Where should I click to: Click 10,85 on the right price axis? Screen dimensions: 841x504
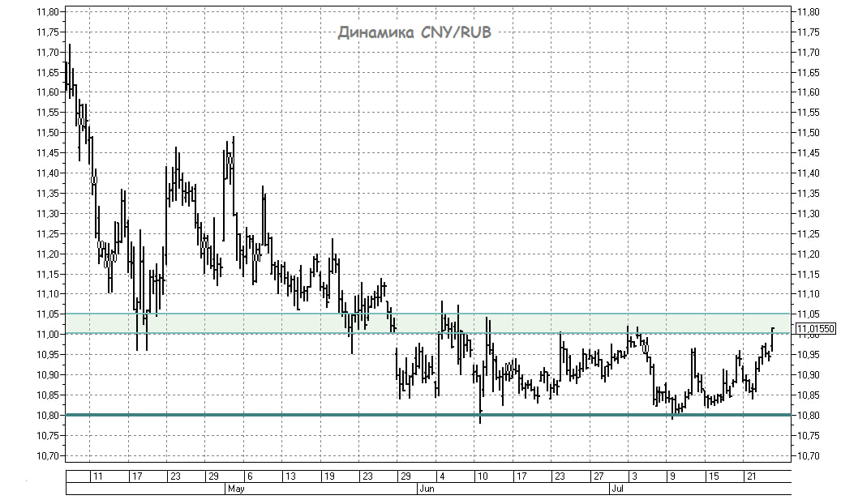pos(809,395)
